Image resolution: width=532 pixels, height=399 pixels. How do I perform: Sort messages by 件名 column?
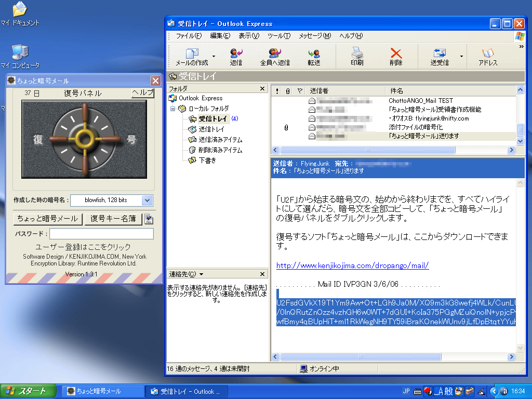point(450,91)
